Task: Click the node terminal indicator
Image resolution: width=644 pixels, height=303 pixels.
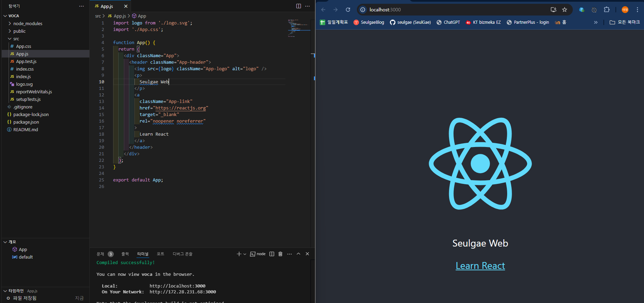Action: coord(258,254)
